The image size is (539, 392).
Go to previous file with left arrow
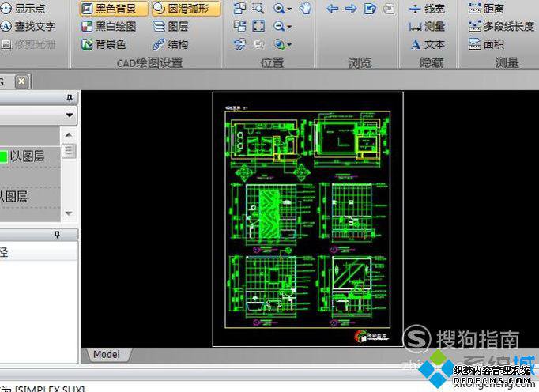coord(333,9)
